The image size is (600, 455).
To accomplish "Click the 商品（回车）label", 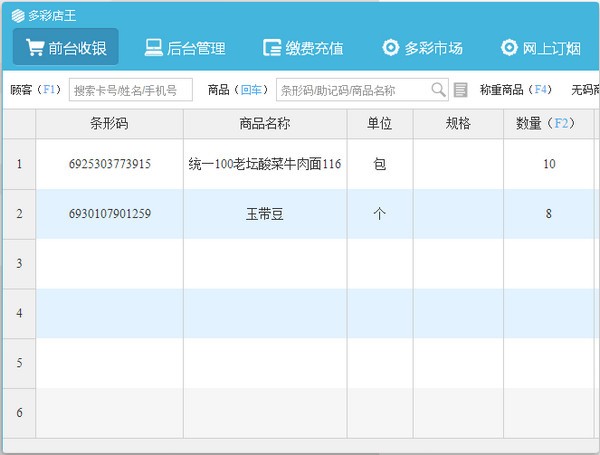I will click(238, 90).
